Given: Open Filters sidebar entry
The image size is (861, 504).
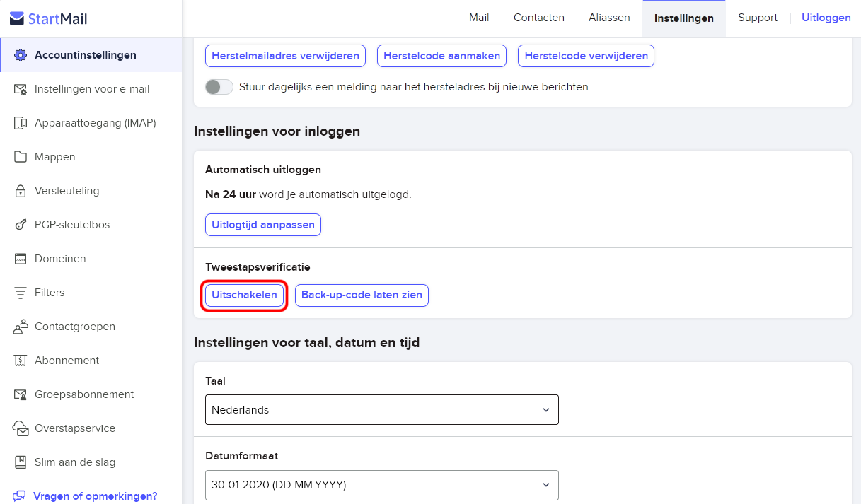Looking at the screenshot, I should click(91, 293).
